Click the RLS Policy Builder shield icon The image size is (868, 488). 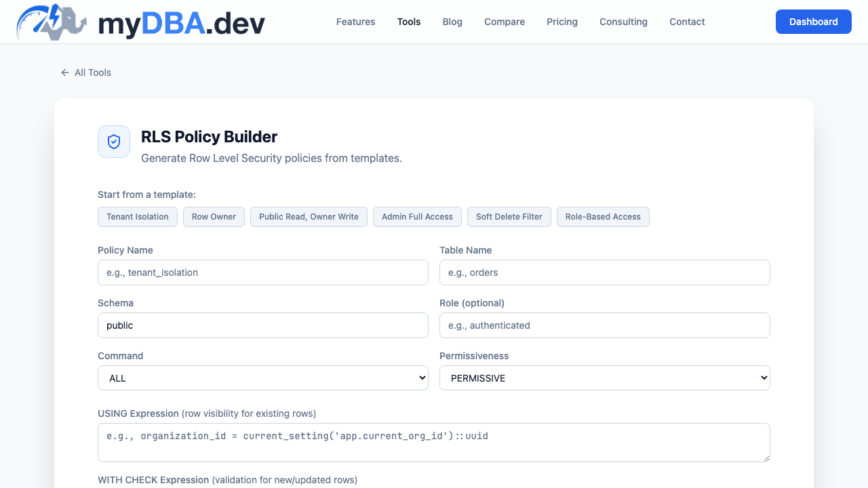pos(114,142)
